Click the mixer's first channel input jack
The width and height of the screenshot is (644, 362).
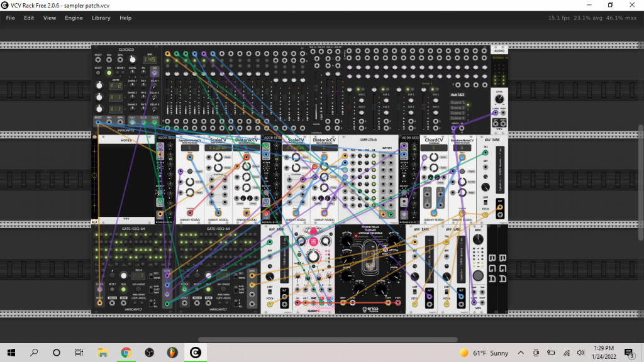167,54
